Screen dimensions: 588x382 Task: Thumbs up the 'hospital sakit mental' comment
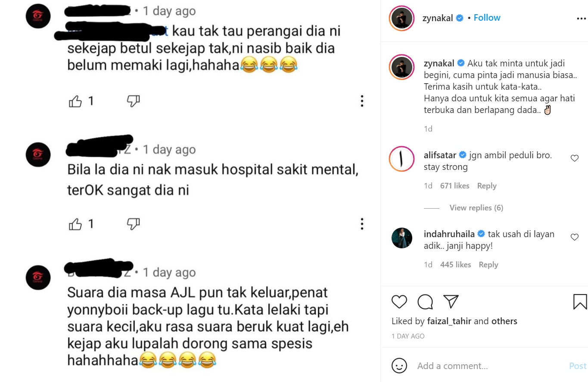75,224
